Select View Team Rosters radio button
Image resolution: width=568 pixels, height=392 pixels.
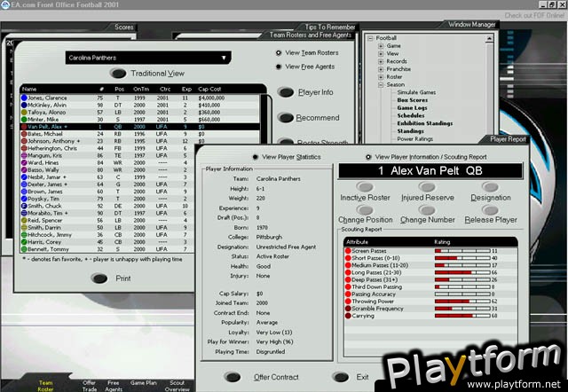point(279,53)
